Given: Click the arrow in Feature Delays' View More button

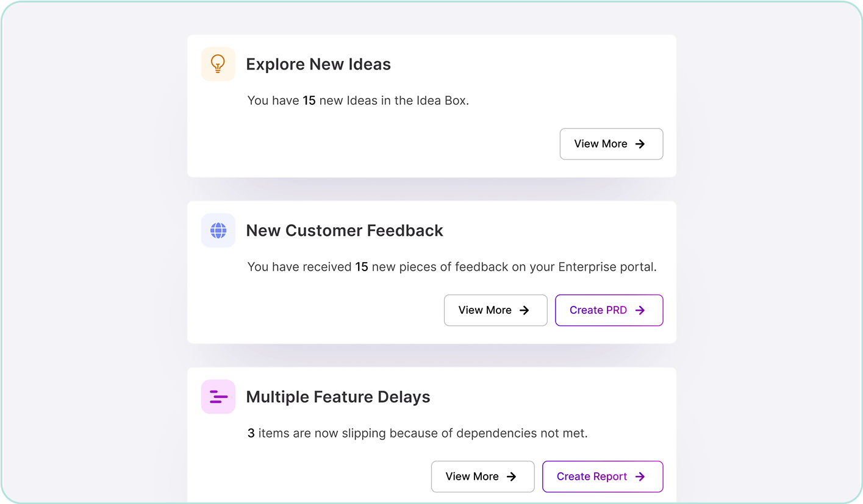Looking at the screenshot, I should tap(511, 477).
